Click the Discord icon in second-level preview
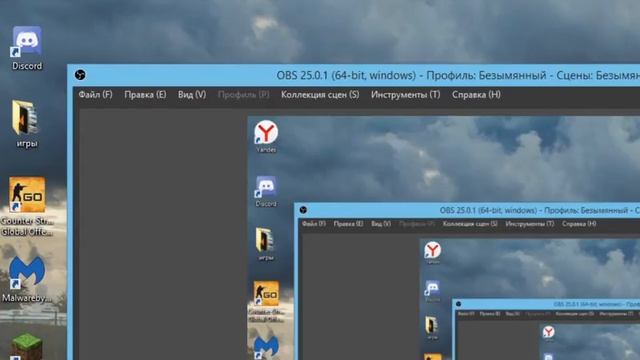 432,288
